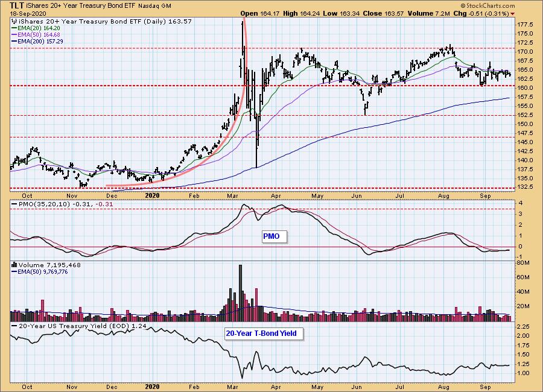The width and height of the screenshot is (543, 392).
Task: Click the iShares 20+ Year Treasury Bond ETF title
Action: click(x=81, y=6)
